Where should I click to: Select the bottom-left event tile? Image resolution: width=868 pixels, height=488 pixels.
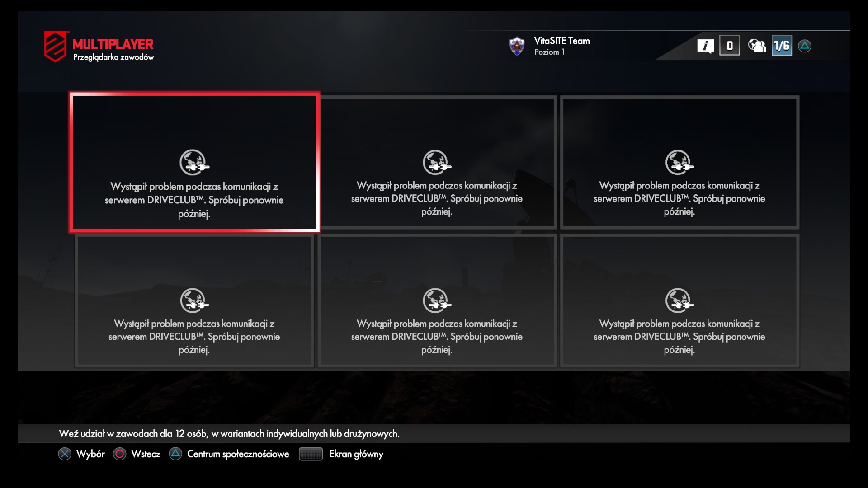(x=194, y=300)
